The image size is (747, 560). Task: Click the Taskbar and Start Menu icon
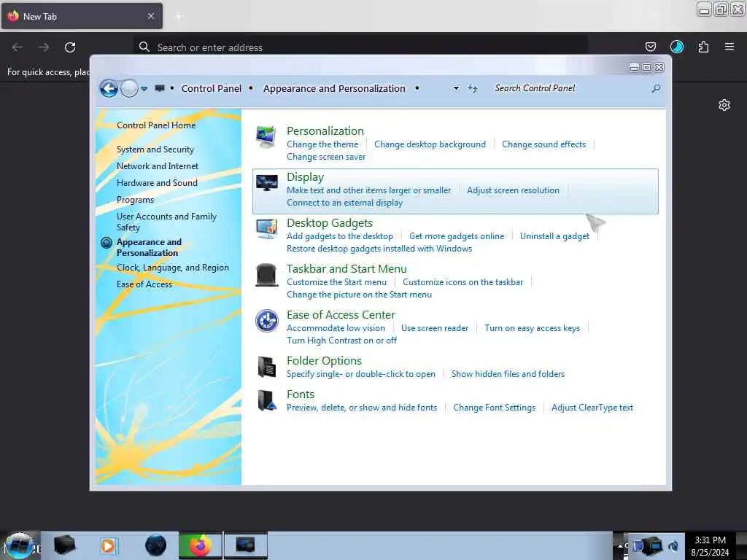point(266,275)
